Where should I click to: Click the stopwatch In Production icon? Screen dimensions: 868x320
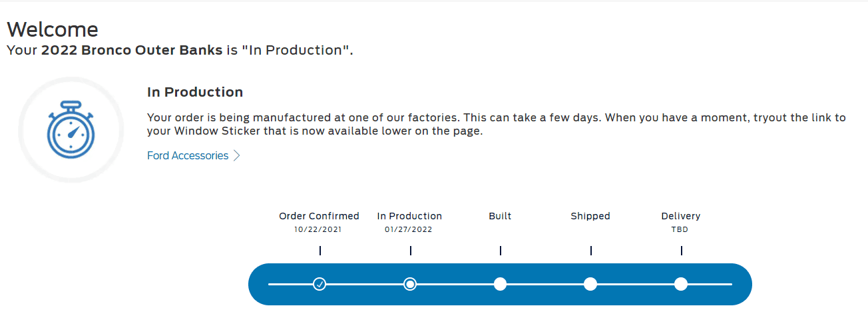(71, 130)
